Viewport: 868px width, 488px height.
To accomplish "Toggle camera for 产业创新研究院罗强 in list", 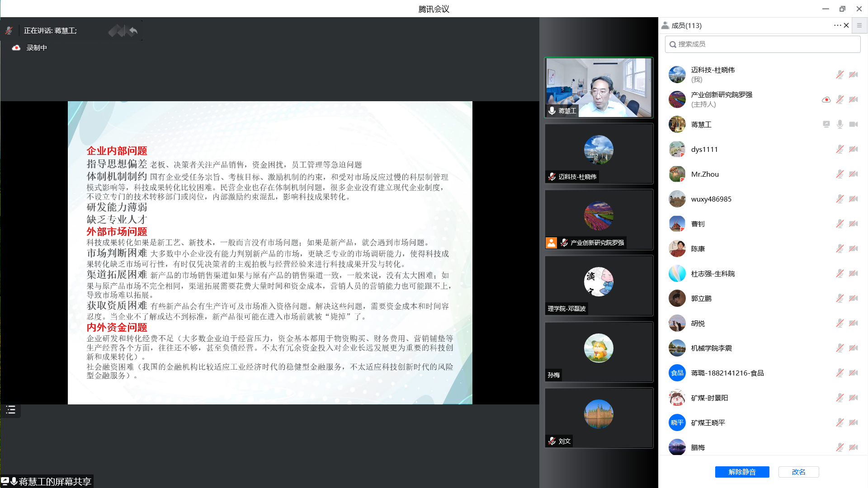I will 853,99.
